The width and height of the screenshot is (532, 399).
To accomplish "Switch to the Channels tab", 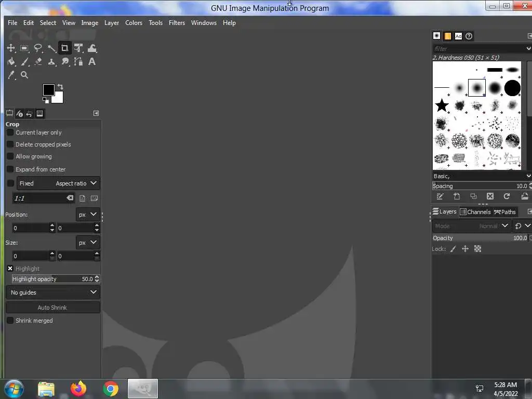I will (x=475, y=212).
